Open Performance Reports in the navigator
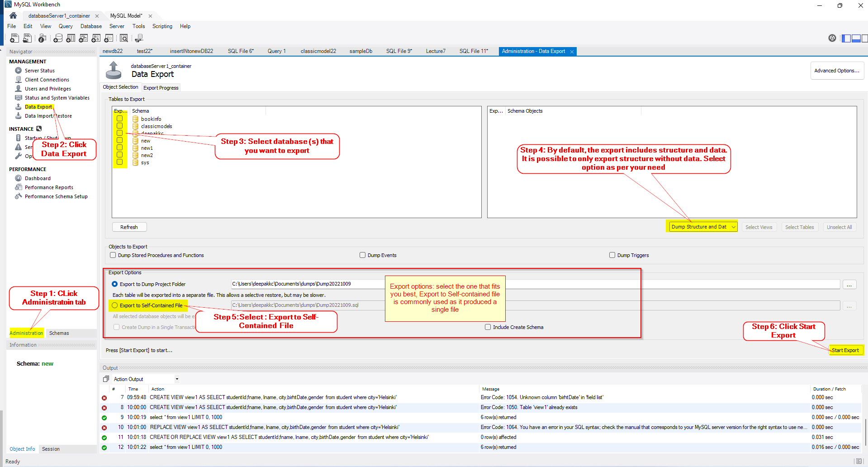Screen dimensions: 868x467 pos(49,187)
